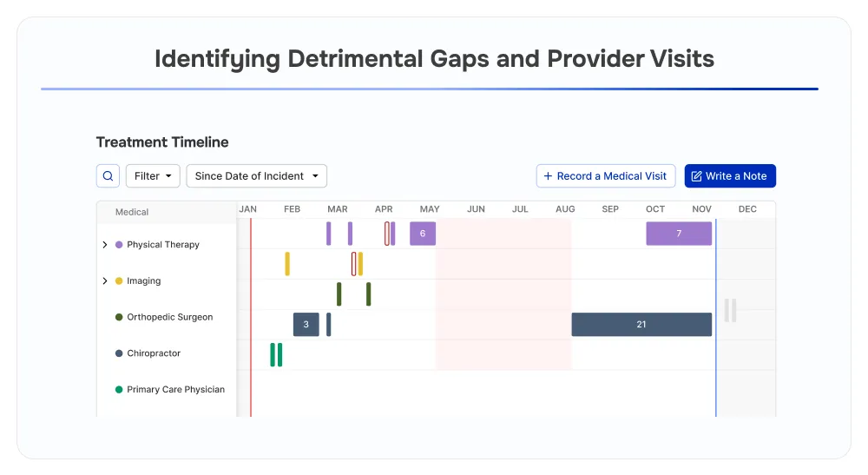Image resolution: width=868 pixels, height=475 pixels.
Task: Expand the Imaging row chevron
Action: (x=105, y=281)
